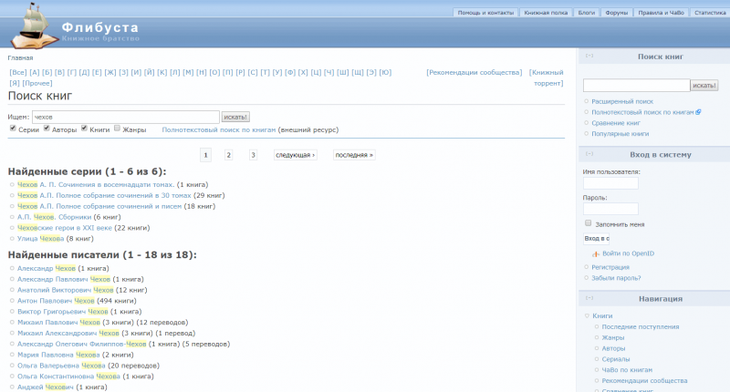Open Сериалы navigation link
The image size is (730, 392).
pyautogui.click(x=615, y=359)
